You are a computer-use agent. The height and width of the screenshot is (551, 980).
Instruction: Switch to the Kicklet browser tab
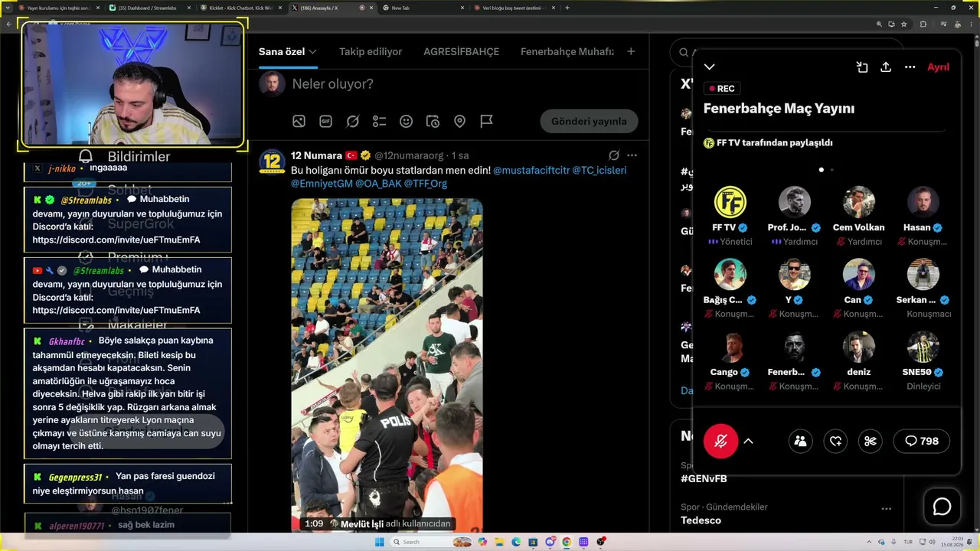[x=242, y=8]
